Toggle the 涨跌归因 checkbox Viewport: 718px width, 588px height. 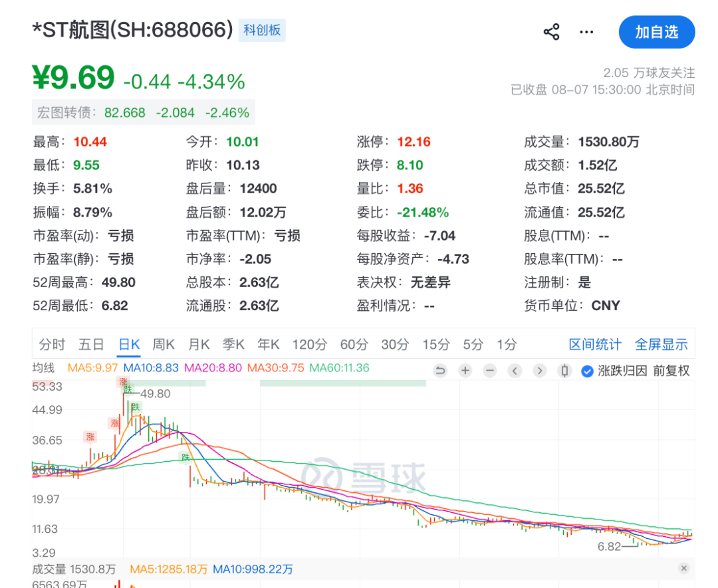587,371
